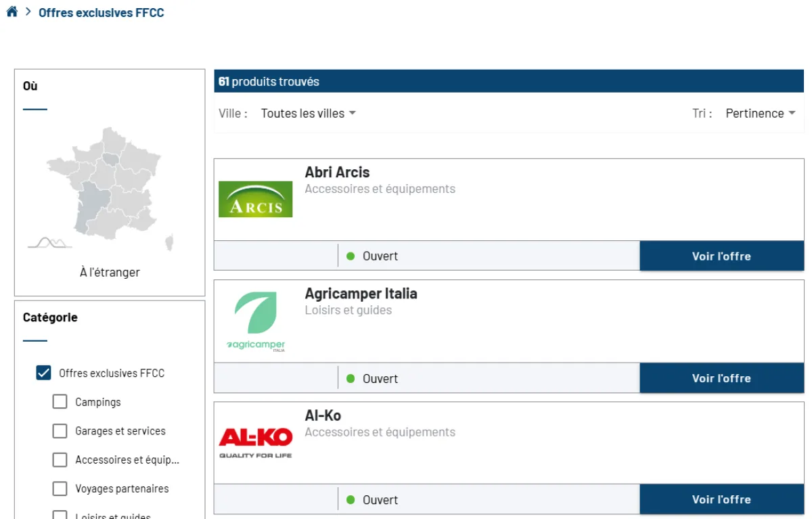812x519 pixels.
Task: Open the Pertinence sort dropdown
Action: [x=761, y=114]
